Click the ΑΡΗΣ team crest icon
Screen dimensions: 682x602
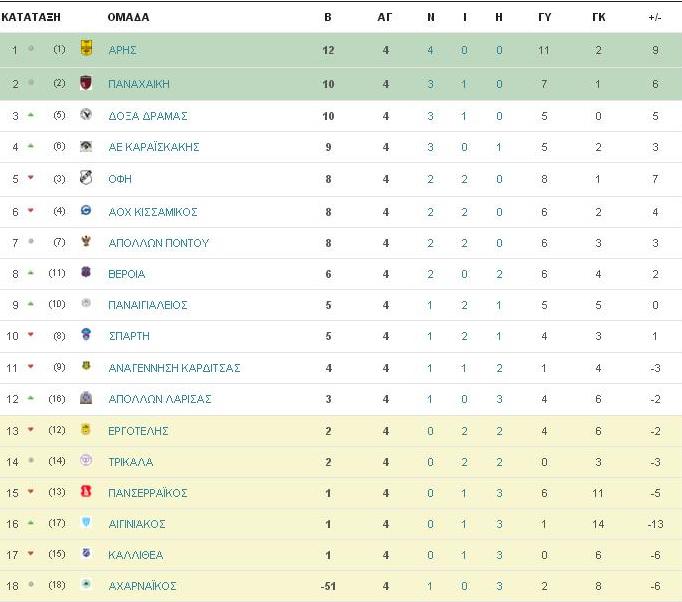point(86,48)
